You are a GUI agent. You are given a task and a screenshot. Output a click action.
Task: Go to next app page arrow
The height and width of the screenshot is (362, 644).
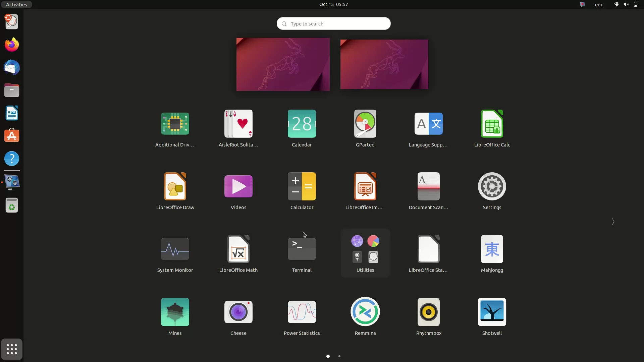(612, 222)
